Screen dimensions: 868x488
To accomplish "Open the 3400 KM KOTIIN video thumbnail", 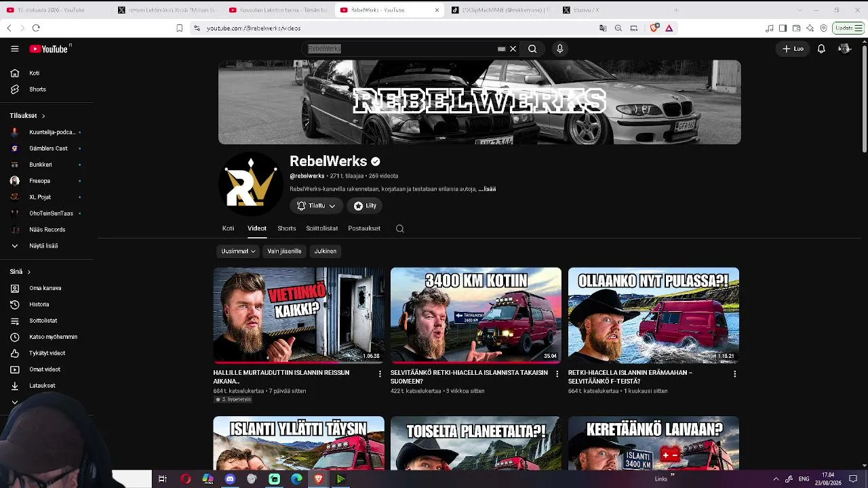I will tap(476, 315).
